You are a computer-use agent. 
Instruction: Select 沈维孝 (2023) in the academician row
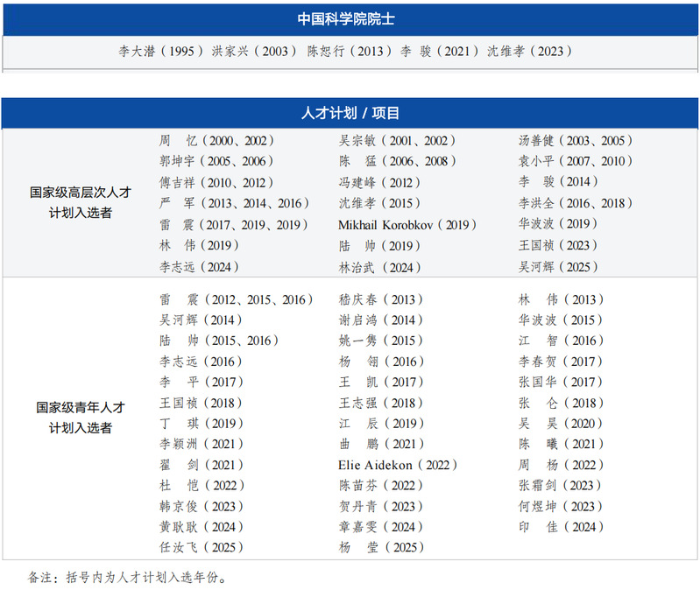[x=529, y=52]
